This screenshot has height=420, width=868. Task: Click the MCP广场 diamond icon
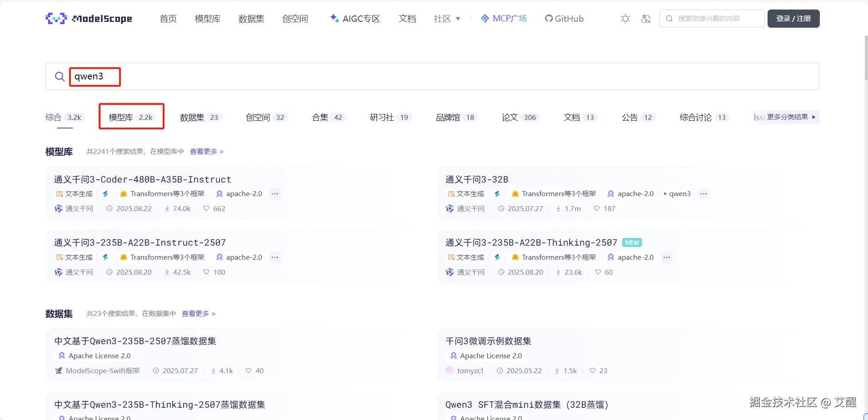pos(485,19)
